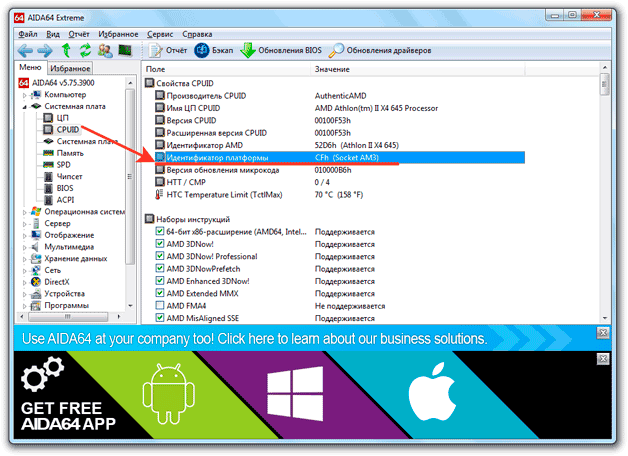The width and height of the screenshot is (628, 456).
Task: Close the blue business solutions banner
Action: [x=603, y=333]
